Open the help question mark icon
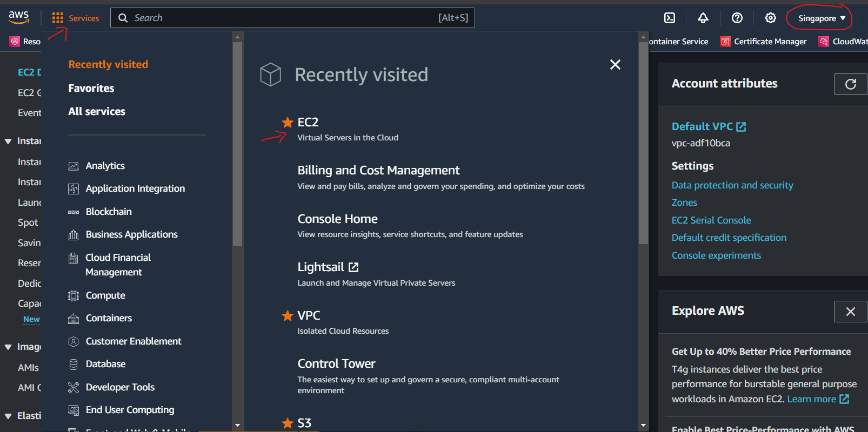The height and width of the screenshot is (432, 868). [x=737, y=18]
